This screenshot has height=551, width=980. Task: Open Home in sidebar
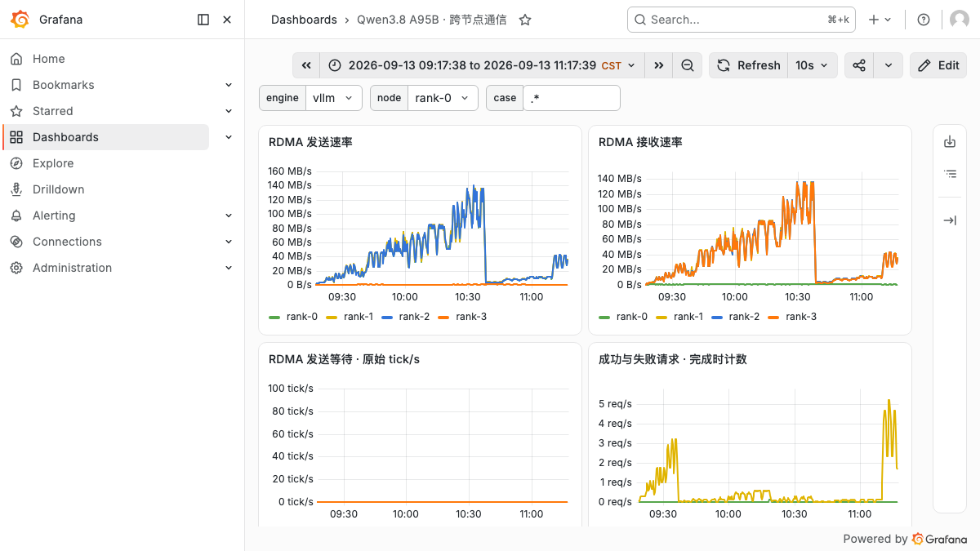pos(48,59)
